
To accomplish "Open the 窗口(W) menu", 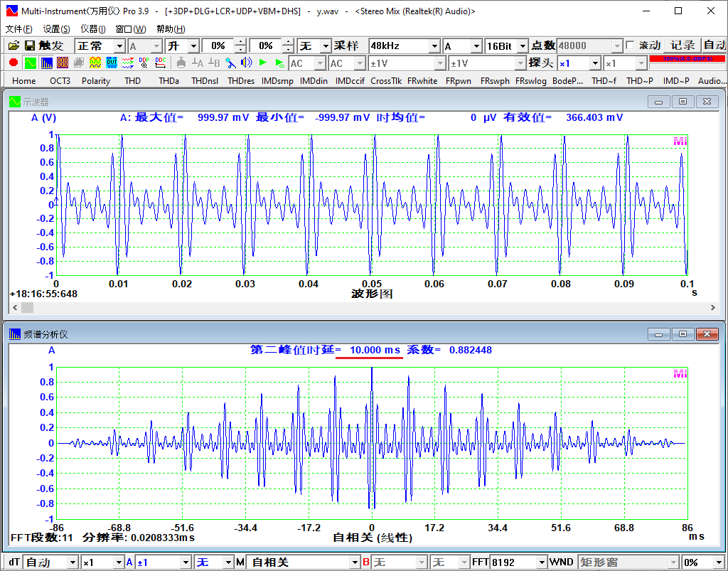I will (x=131, y=28).
